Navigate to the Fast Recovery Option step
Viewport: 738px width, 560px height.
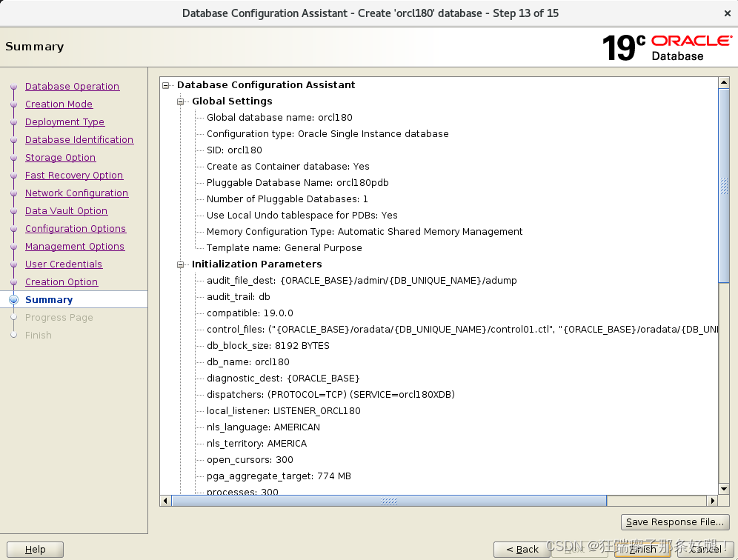[x=74, y=175]
